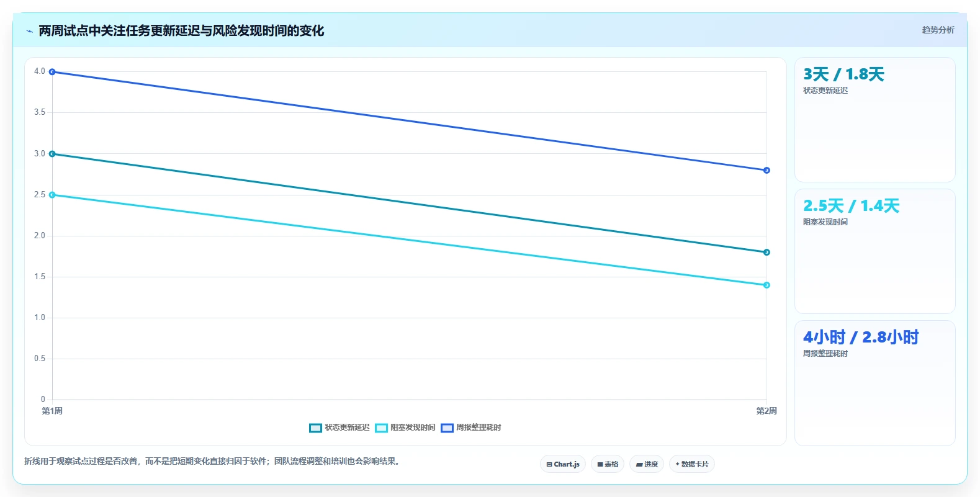Click the 数据卡片 tag chip
980x497 pixels.
(692, 464)
